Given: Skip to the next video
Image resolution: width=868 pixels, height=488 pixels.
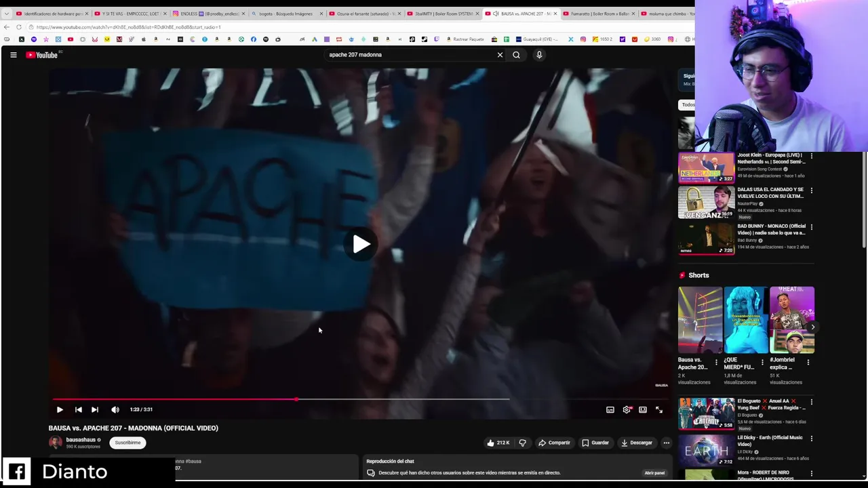Looking at the screenshot, I should click(x=95, y=409).
